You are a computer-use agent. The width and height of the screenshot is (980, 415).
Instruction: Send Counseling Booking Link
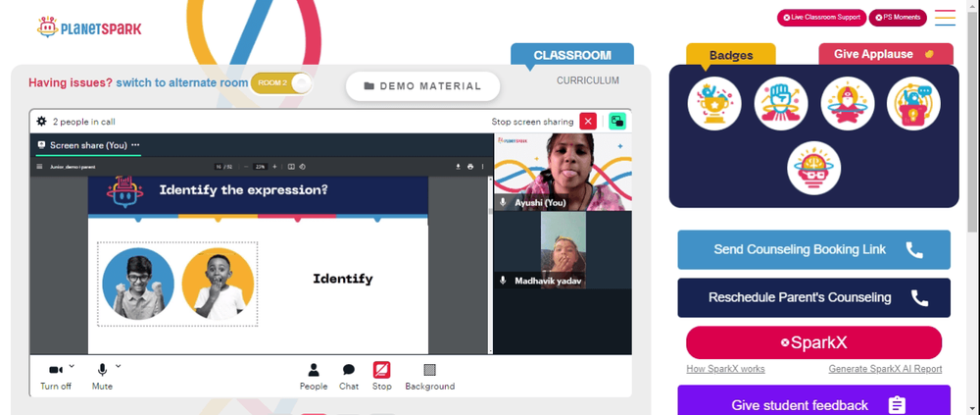813,250
